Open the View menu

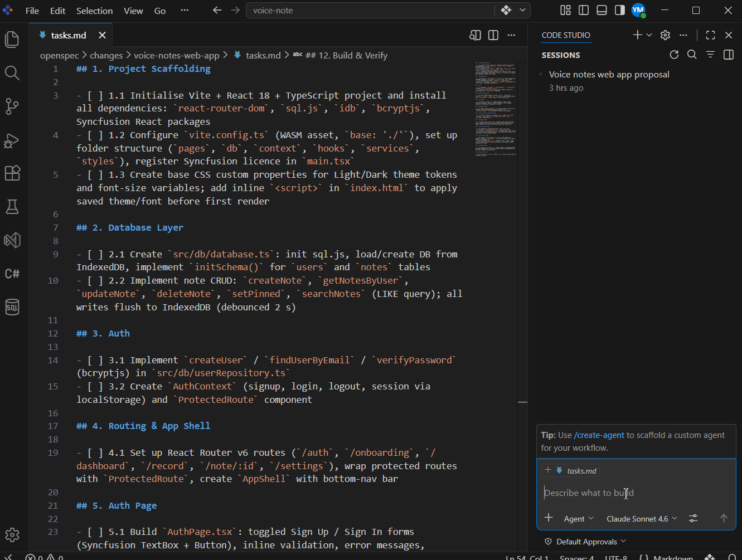[133, 11]
